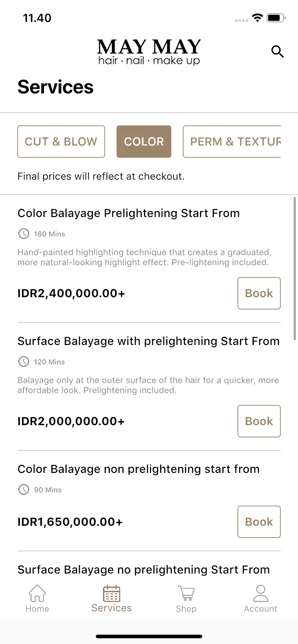
Task: Select the COLOR category tab
Action: (144, 142)
